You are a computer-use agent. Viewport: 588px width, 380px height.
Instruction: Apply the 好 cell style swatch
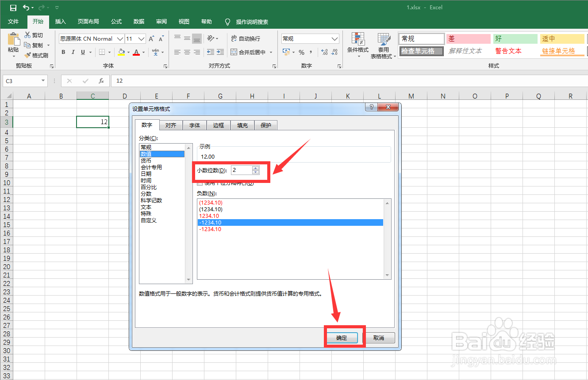click(515, 39)
